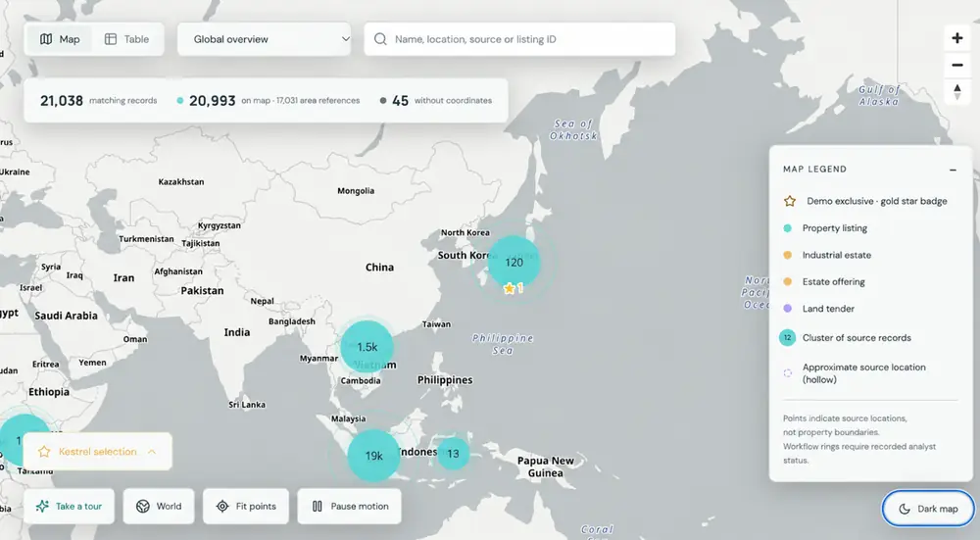Click the Pakistan map label
This screenshot has width=980, height=540.
(x=202, y=291)
